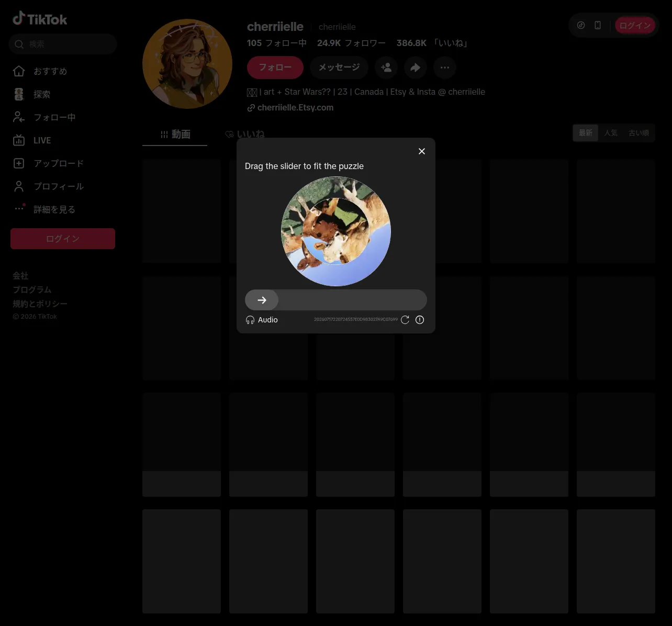Switch to the いいね tab

coord(245,135)
